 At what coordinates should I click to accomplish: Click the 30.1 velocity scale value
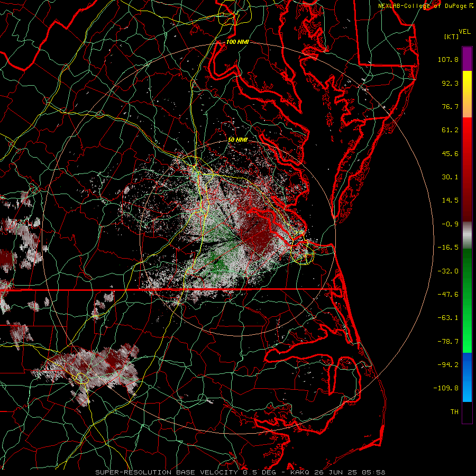(x=450, y=177)
